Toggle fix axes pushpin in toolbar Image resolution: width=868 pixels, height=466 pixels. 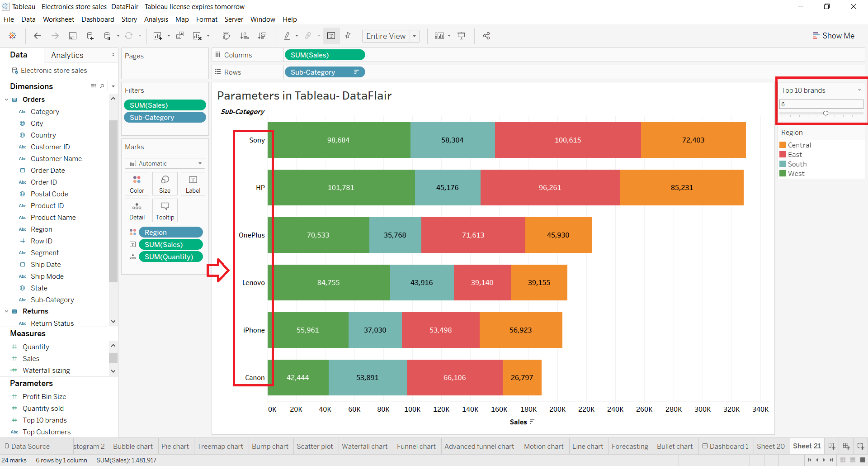[348, 36]
